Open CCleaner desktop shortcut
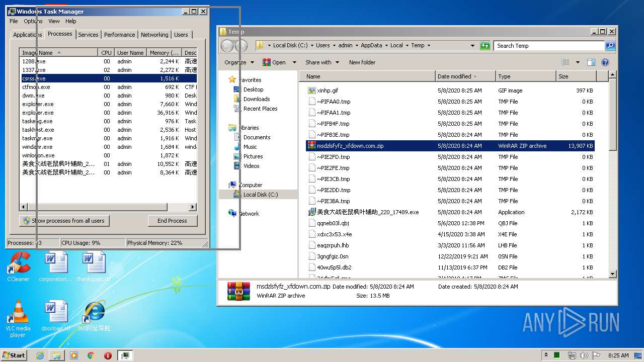Viewport: 644px width, 362px height. tap(18, 266)
